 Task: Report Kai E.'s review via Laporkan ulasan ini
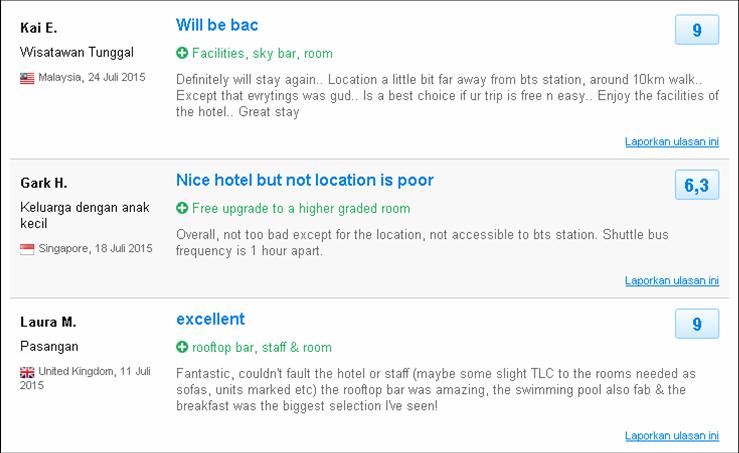[672, 141]
